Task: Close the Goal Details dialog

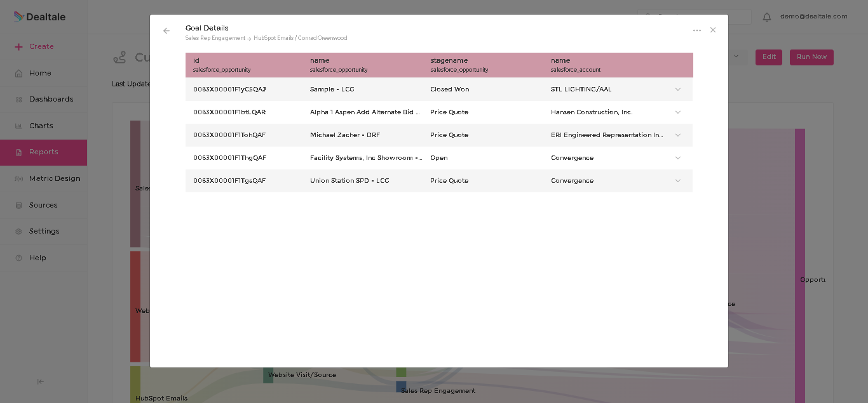Action: pyautogui.click(x=713, y=30)
